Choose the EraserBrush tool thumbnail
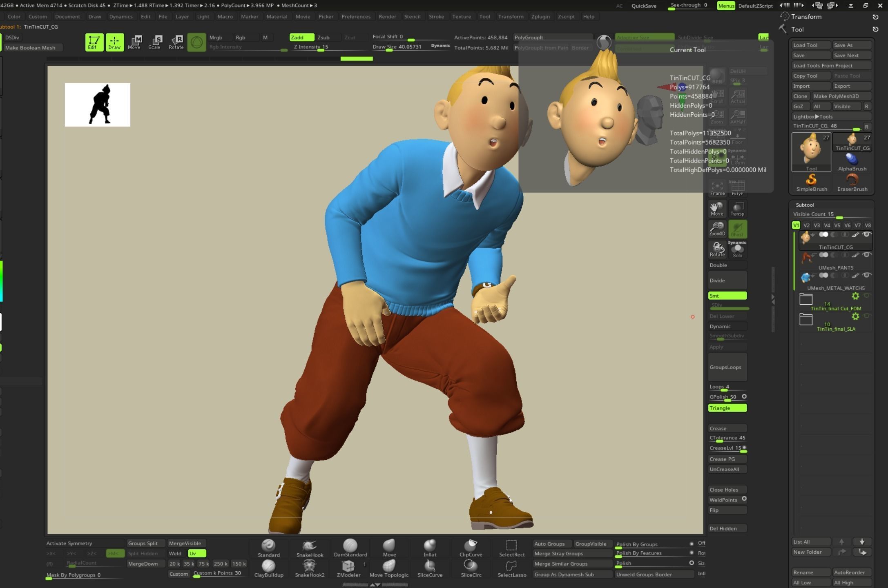888x588 pixels. [x=852, y=182]
